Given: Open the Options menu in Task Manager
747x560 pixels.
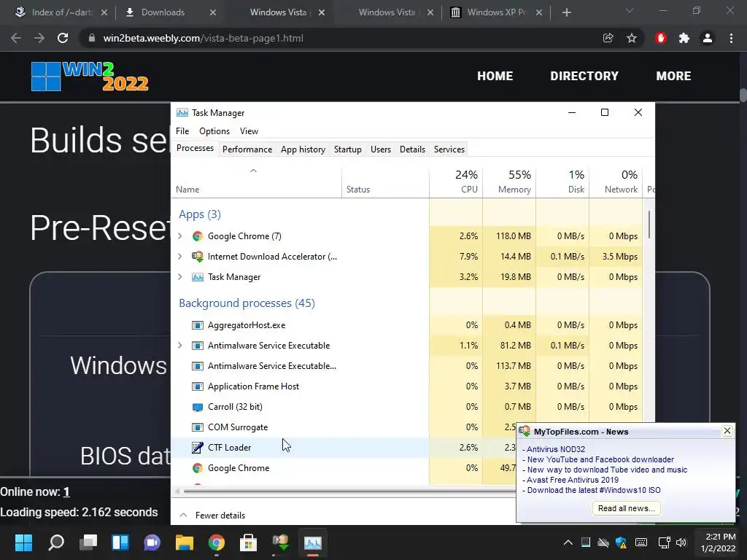Looking at the screenshot, I should click(214, 131).
